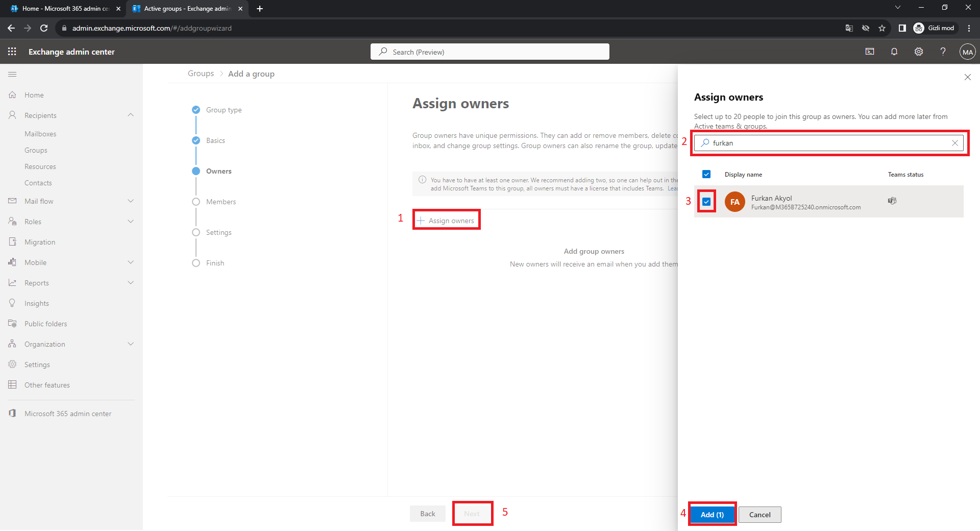This screenshot has height=531, width=980.
Task: Open Mailboxes in the sidebar
Action: (40, 134)
